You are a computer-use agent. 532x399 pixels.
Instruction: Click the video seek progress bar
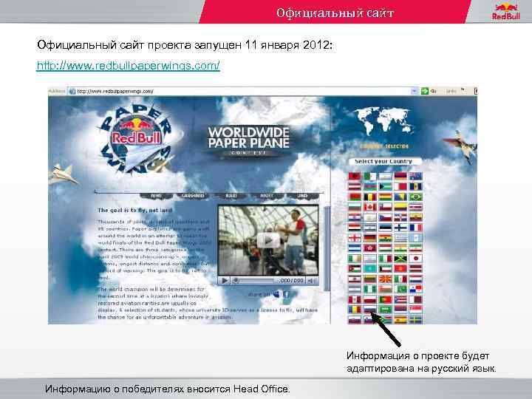253,281
